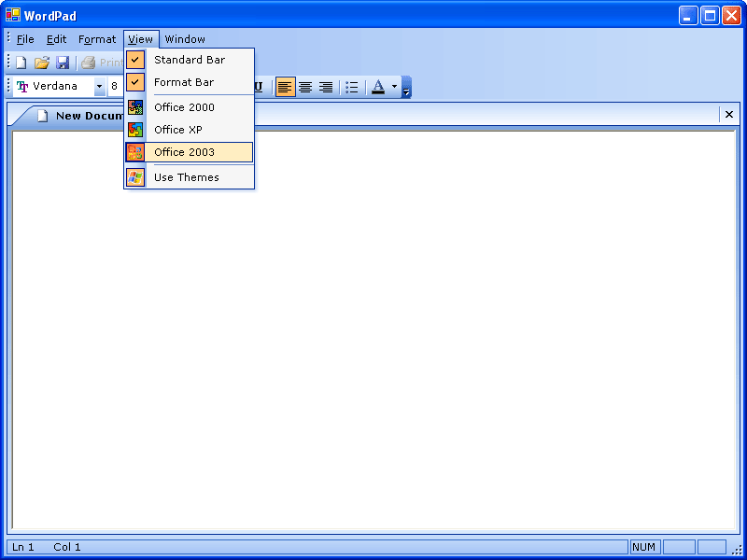This screenshot has height=560, width=747.
Task: Click the WordPad title bar app icon
Action: [x=13, y=15]
